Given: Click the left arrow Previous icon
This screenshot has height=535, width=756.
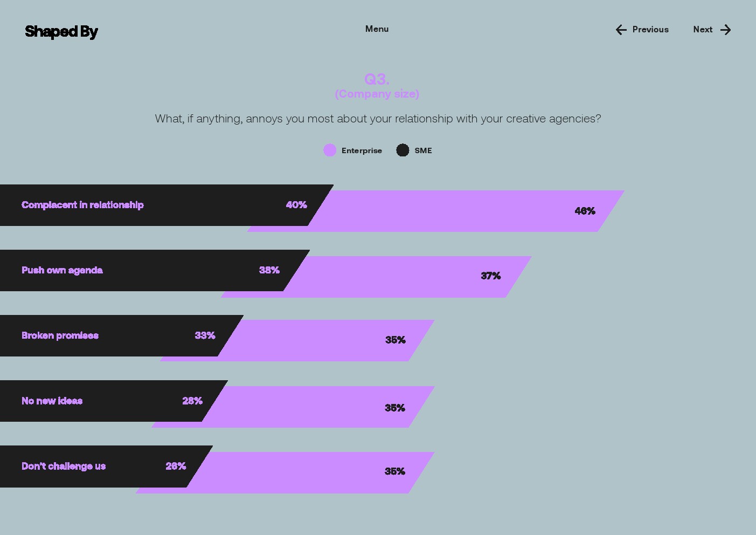Looking at the screenshot, I should 621,30.
